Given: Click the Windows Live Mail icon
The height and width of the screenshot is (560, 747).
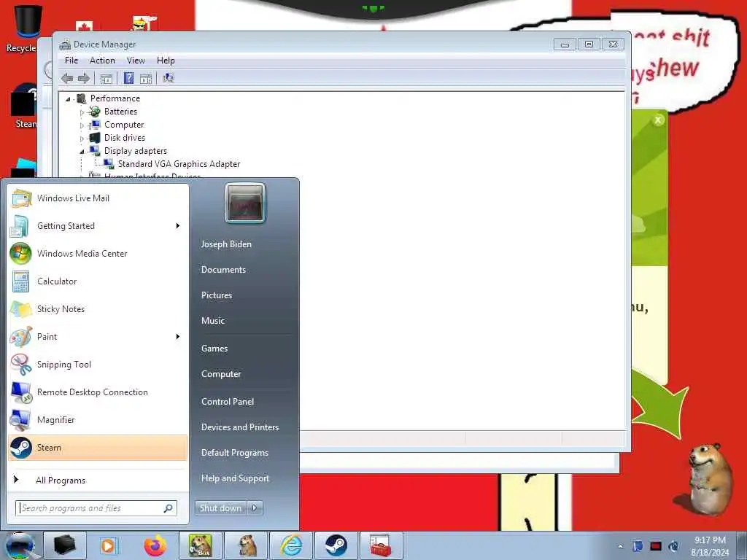Looking at the screenshot, I should point(21,198).
